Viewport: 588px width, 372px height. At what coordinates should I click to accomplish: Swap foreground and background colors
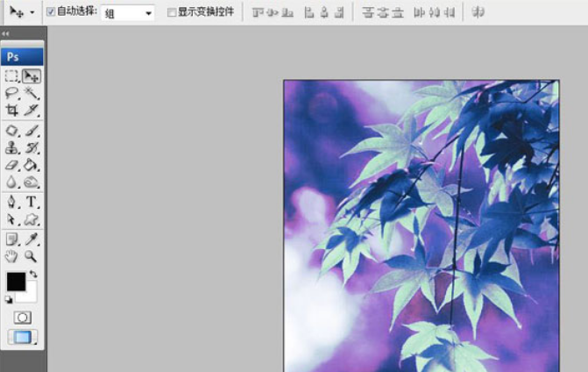pyautogui.click(x=33, y=275)
